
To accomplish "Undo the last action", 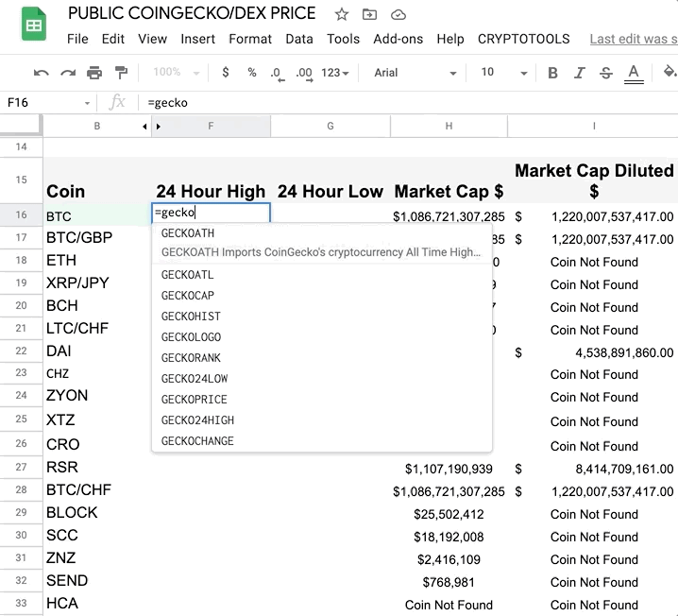I will [42, 73].
